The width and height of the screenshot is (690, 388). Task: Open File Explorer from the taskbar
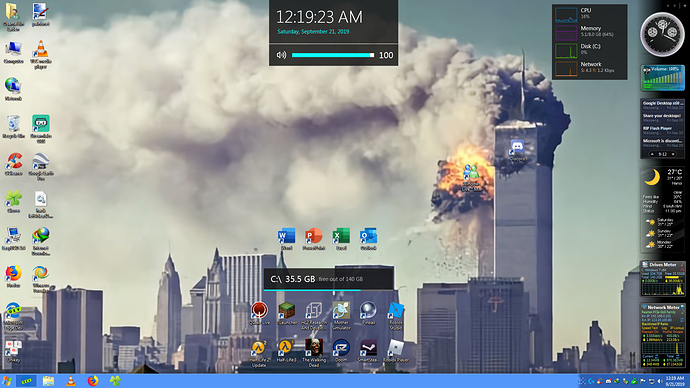(x=48, y=381)
